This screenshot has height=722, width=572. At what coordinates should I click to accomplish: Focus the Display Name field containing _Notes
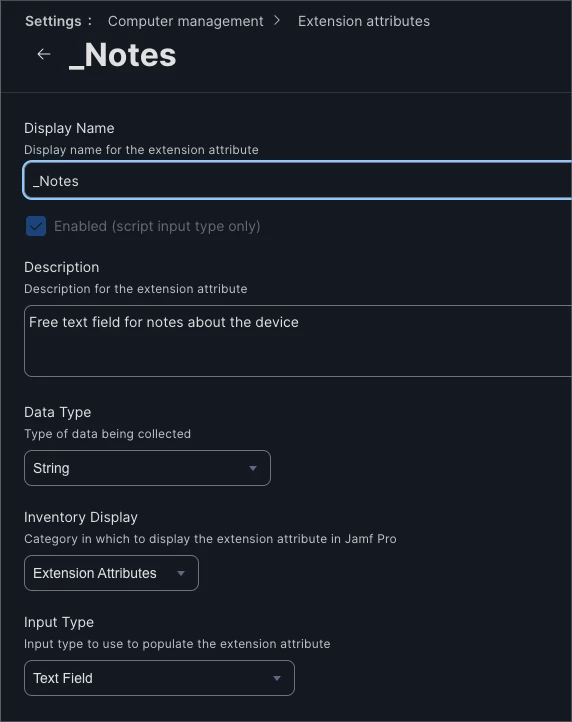298,180
